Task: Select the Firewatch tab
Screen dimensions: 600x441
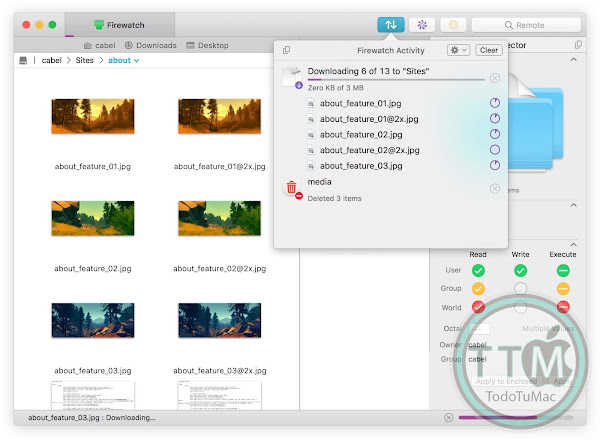Action: [x=120, y=25]
